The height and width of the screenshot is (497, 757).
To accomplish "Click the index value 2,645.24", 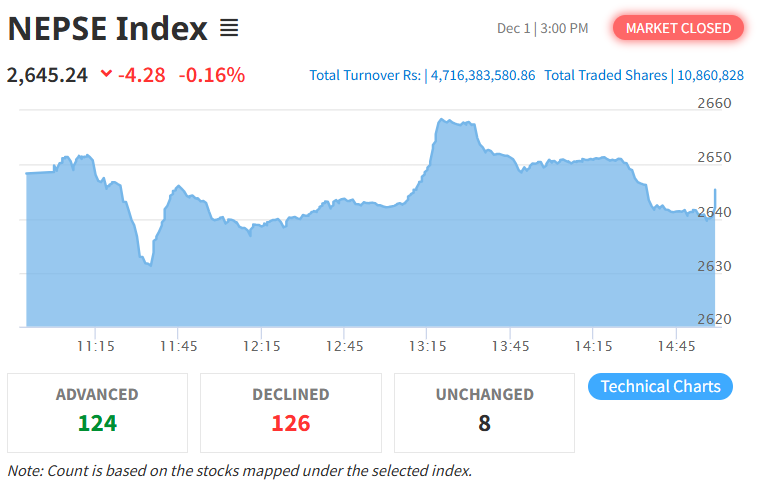I will click(48, 75).
